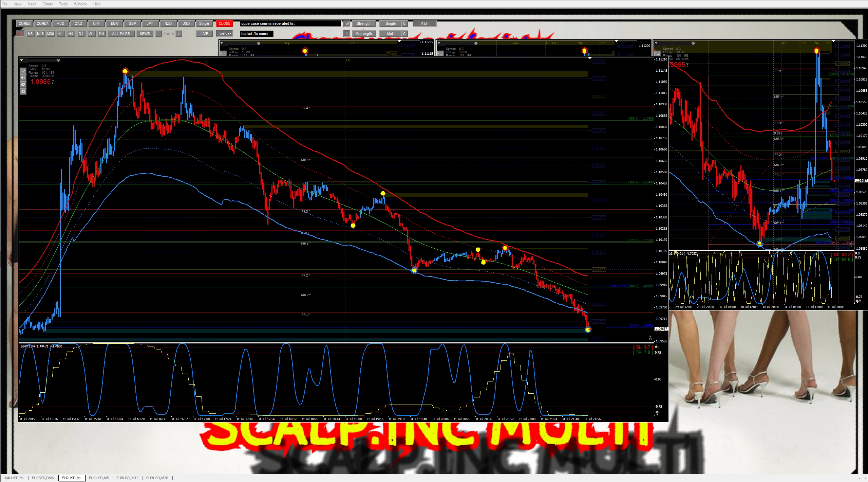Screen dimensions: 868x482
Task: Click the smiley icon in the rightmost chart window
Action: [x=693, y=43]
